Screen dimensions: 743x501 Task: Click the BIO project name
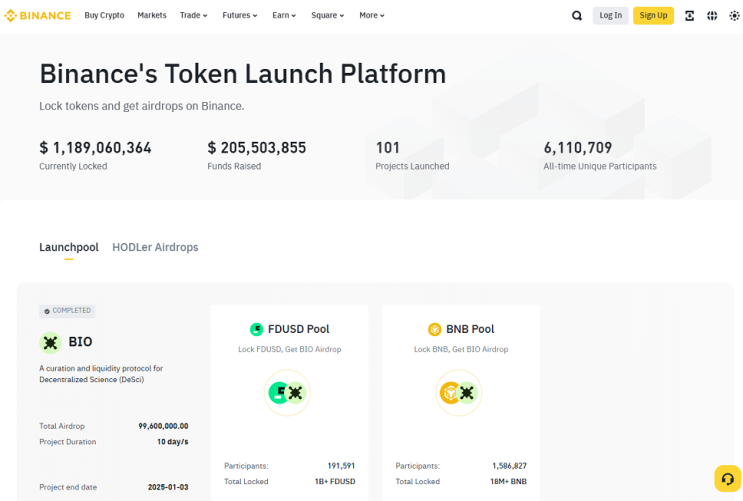80,342
